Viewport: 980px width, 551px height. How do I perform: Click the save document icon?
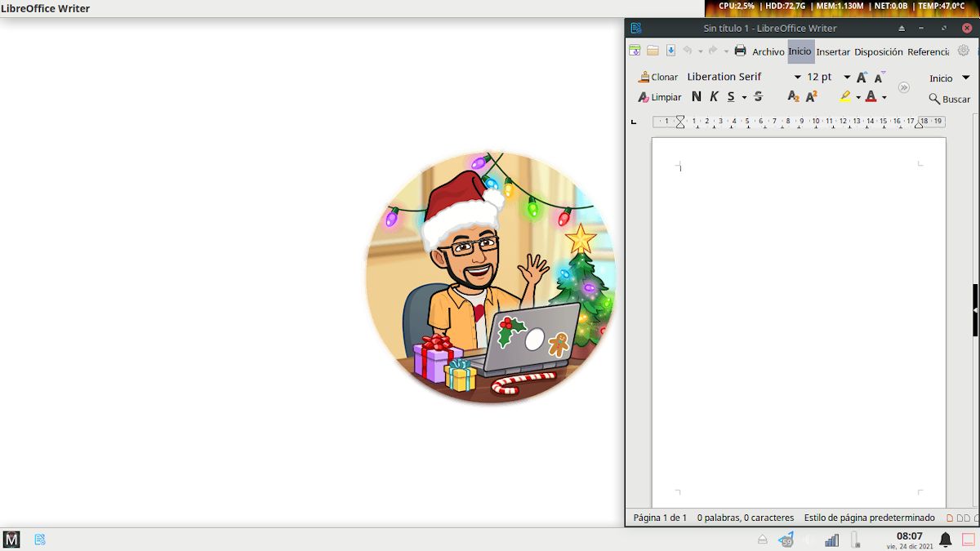click(670, 51)
